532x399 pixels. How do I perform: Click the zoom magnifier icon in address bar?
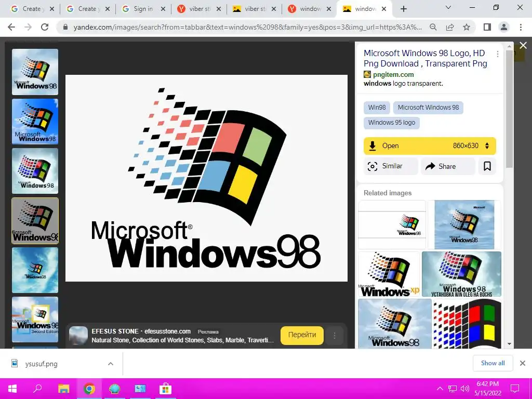pyautogui.click(x=433, y=27)
